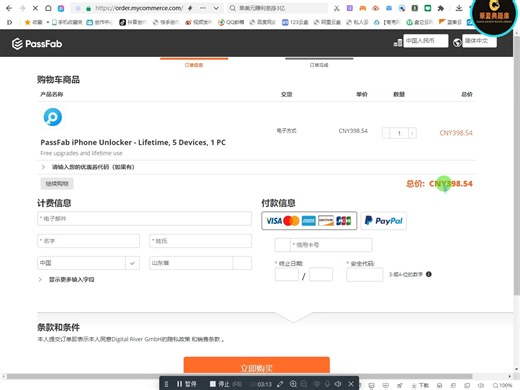Click the recorder toolbar drag handle

(166, 384)
